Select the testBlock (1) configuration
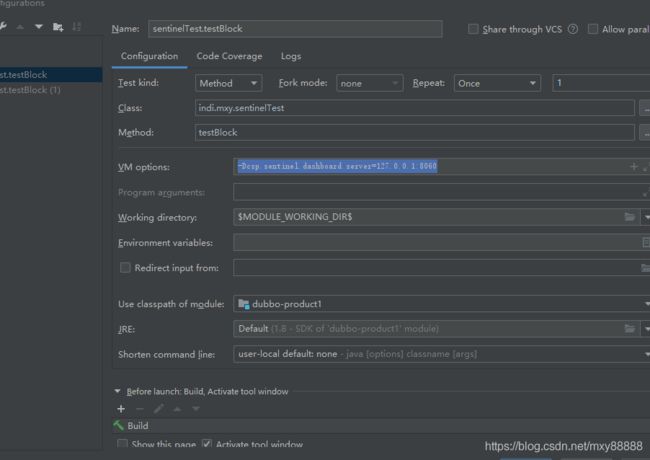 point(51,90)
